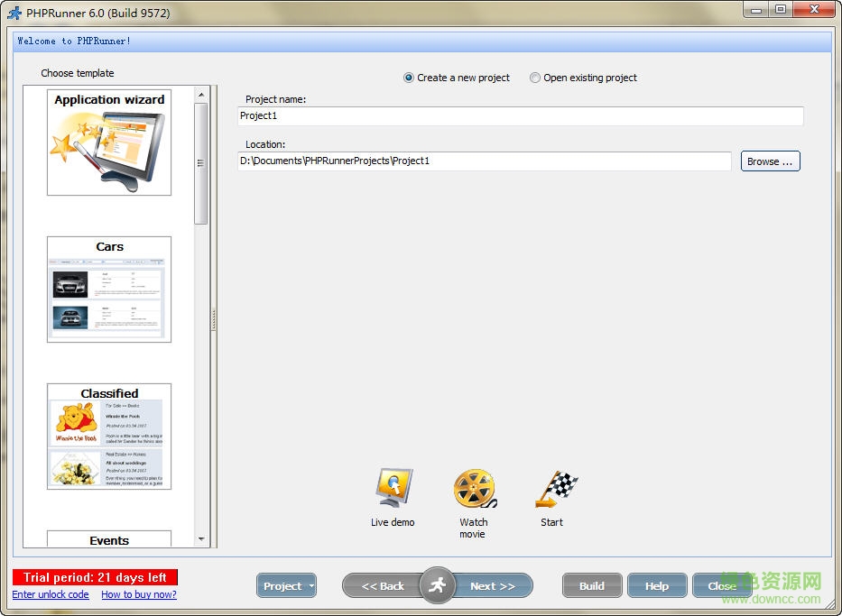
Task: Click the Watch movie film reel icon
Action: click(x=475, y=488)
